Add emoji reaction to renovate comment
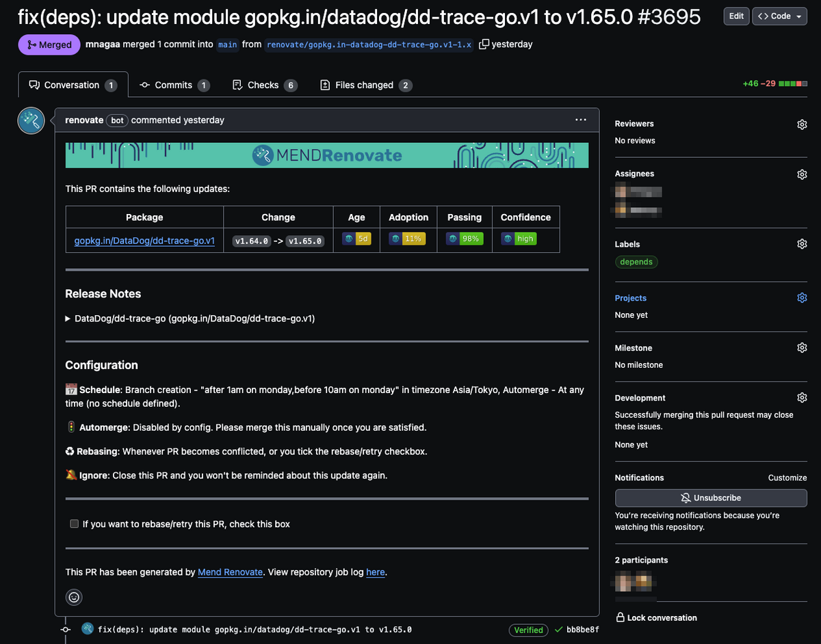The width and height of the screenshot is (821, 644). click(74, 598)
